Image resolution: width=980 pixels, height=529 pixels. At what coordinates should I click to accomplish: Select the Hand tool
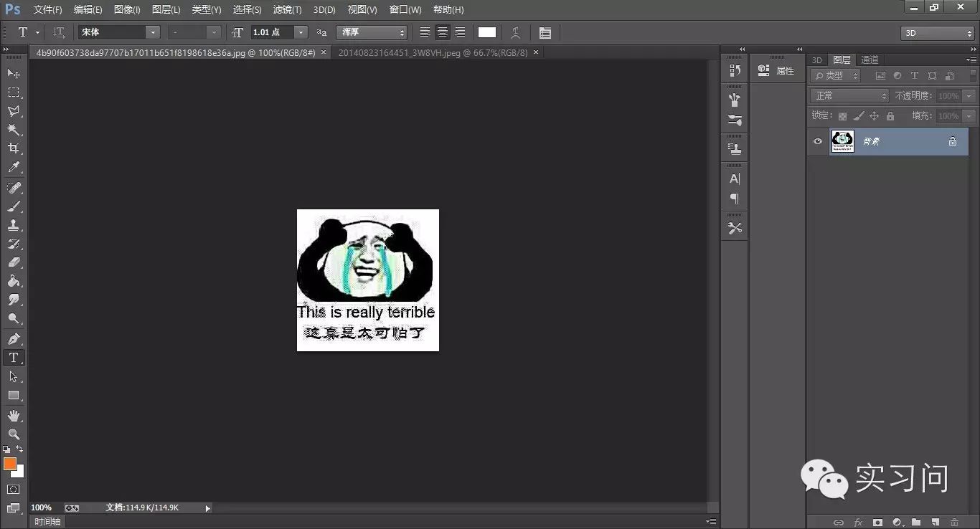[14, 415]
